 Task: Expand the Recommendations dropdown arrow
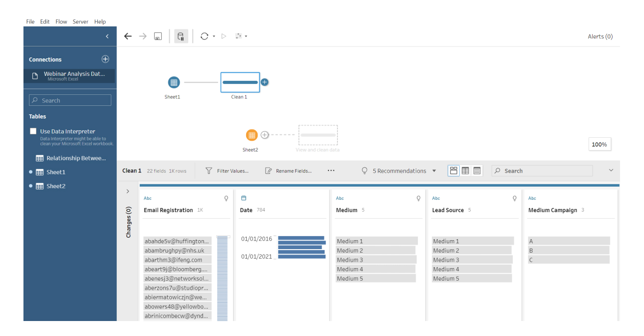pos(434,171)
